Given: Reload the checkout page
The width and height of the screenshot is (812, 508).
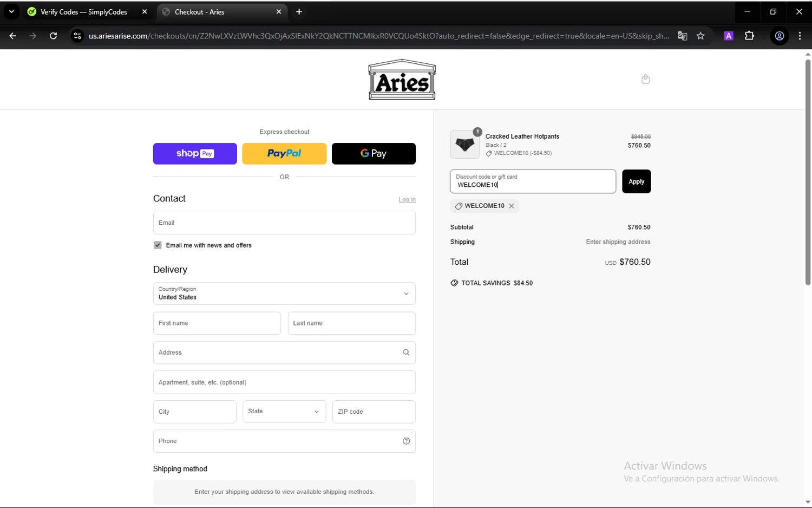Looking at the screenshot, I should point(53,36).
